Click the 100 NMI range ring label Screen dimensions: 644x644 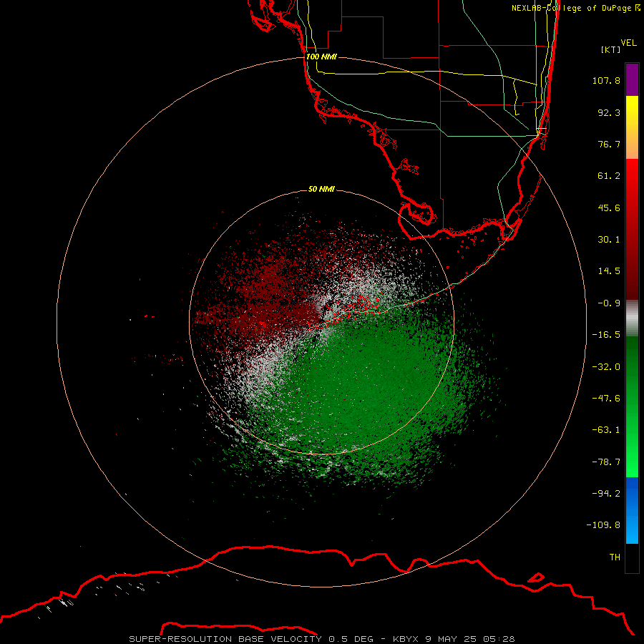pyautogui.click(x=321, y=57)
